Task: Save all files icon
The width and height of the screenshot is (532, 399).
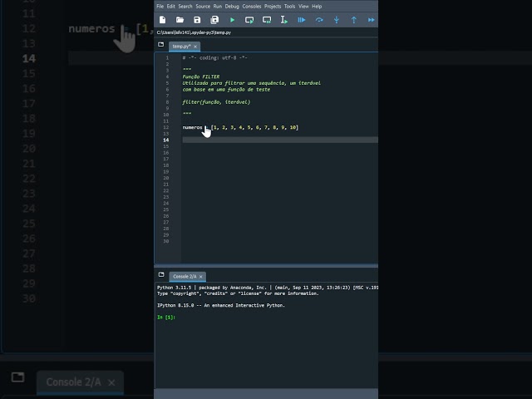Action: (x=214, y=20)
